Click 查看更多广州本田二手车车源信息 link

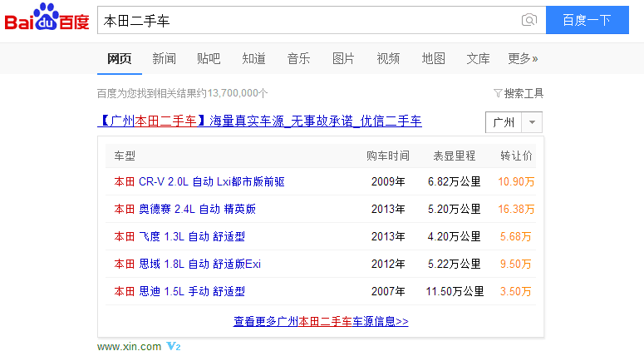click(x=321, y=321)
